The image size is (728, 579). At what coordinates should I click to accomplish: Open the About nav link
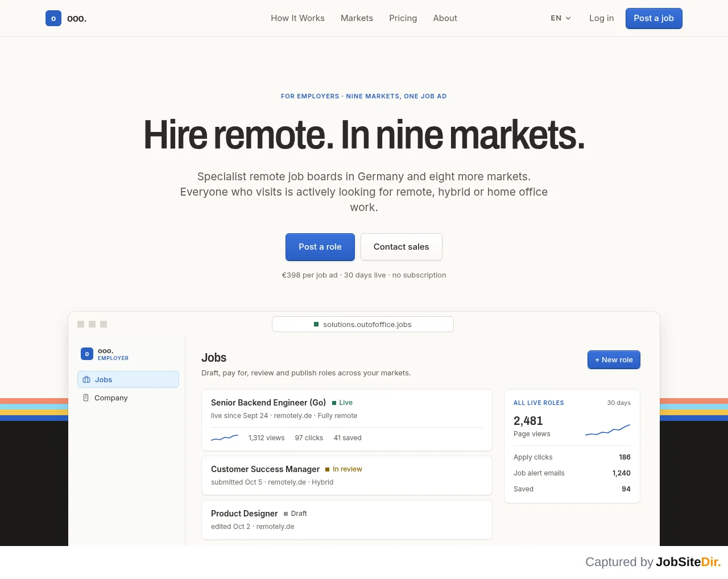(445, 18)
